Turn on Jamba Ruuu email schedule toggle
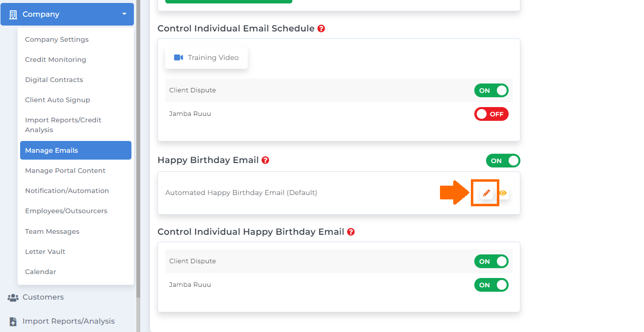The image size is (644, 332). coord(491,114)
